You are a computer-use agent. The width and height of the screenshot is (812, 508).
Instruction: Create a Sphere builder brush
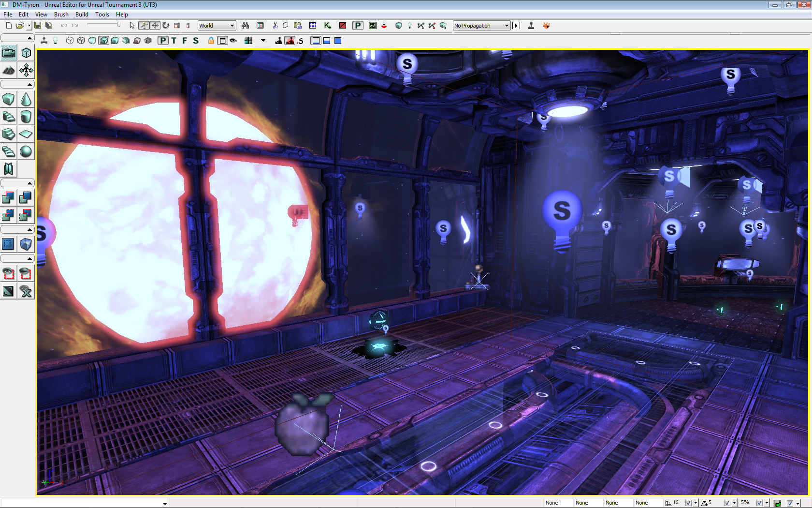(26, 151)
